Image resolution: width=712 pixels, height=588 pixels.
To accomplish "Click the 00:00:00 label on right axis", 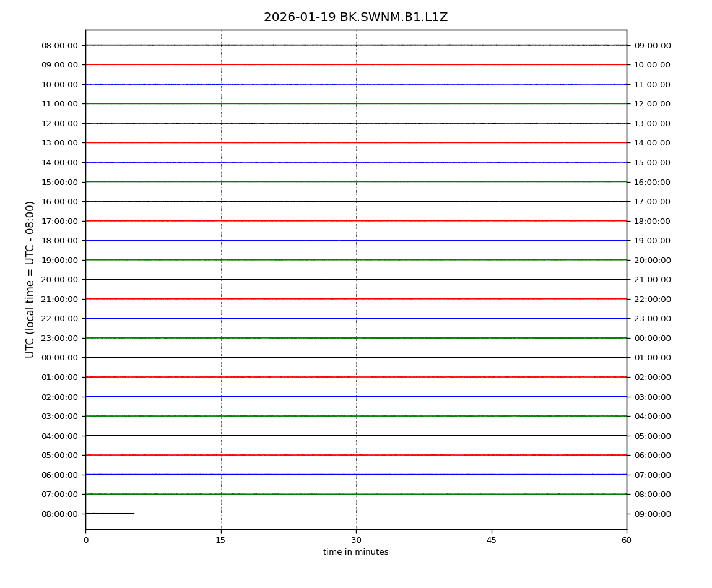I will point(652,338).
